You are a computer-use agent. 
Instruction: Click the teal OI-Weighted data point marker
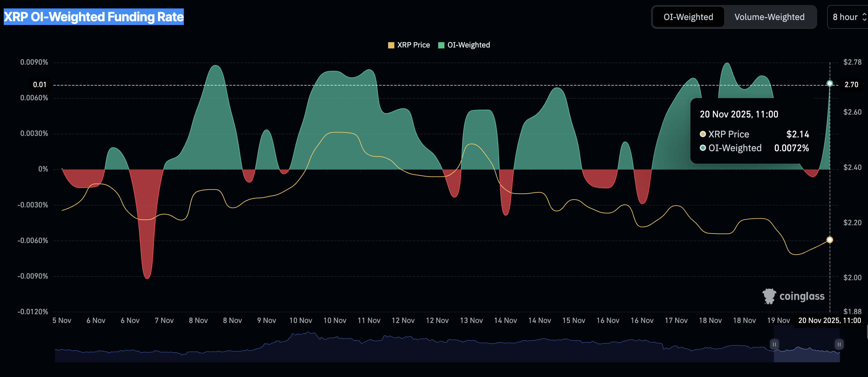point(830,83)
